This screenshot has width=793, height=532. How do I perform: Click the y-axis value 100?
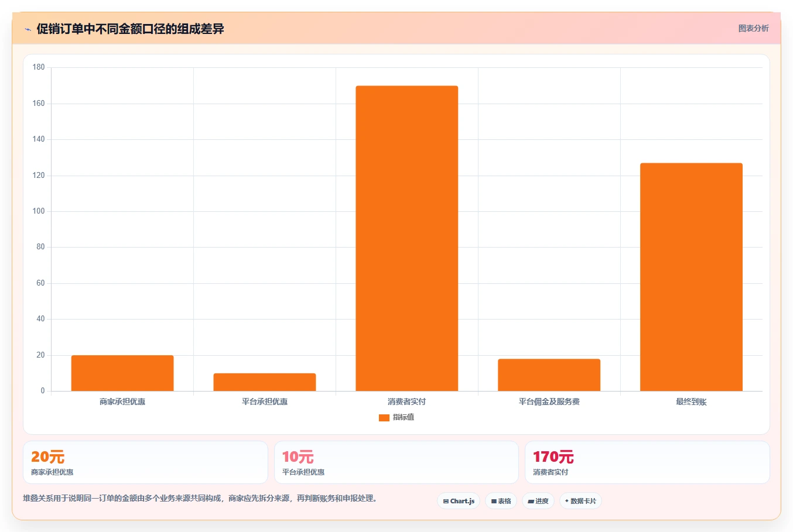pos(39,211)
